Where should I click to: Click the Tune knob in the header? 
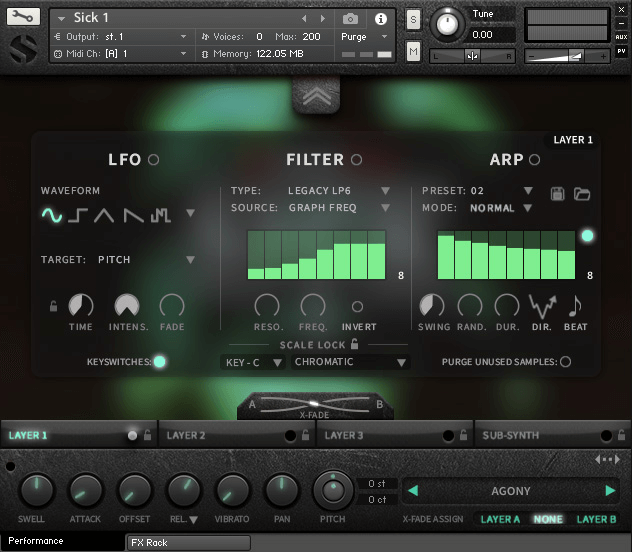click(448, 22)
